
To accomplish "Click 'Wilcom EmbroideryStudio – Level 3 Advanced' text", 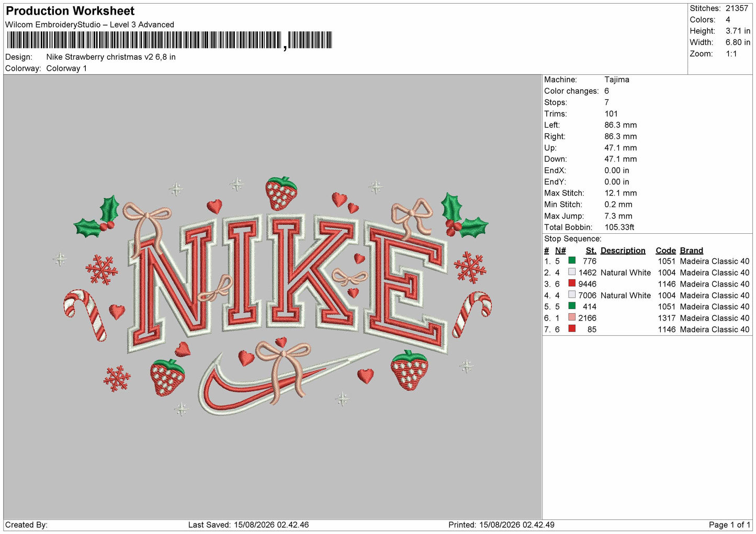I will pyautogui.click(x=89, y=25).
